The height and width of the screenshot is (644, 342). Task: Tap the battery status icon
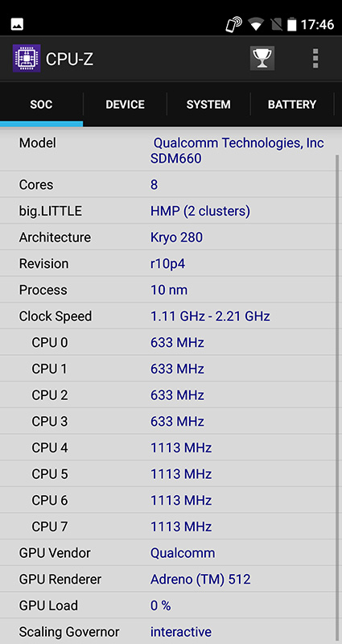(291, 24)
